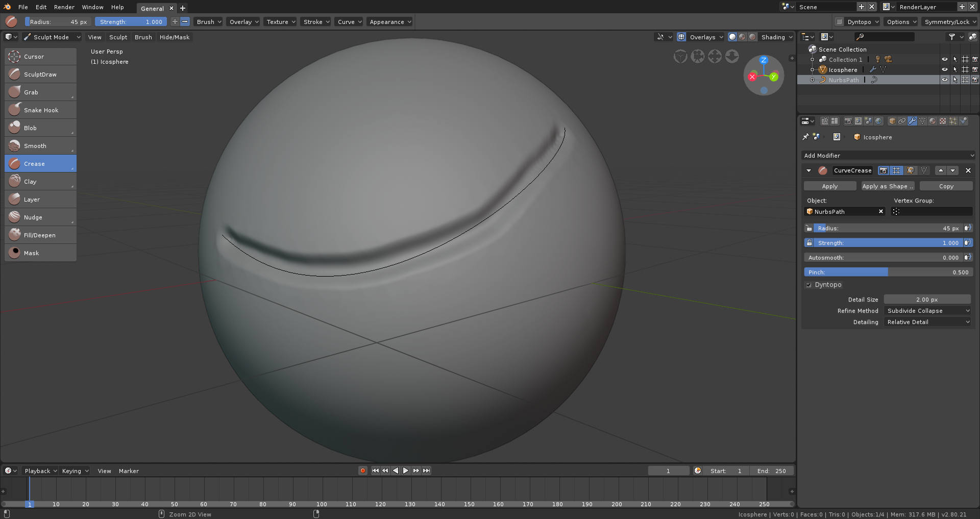Select the Grab brush tool

(x=40, y=92)
